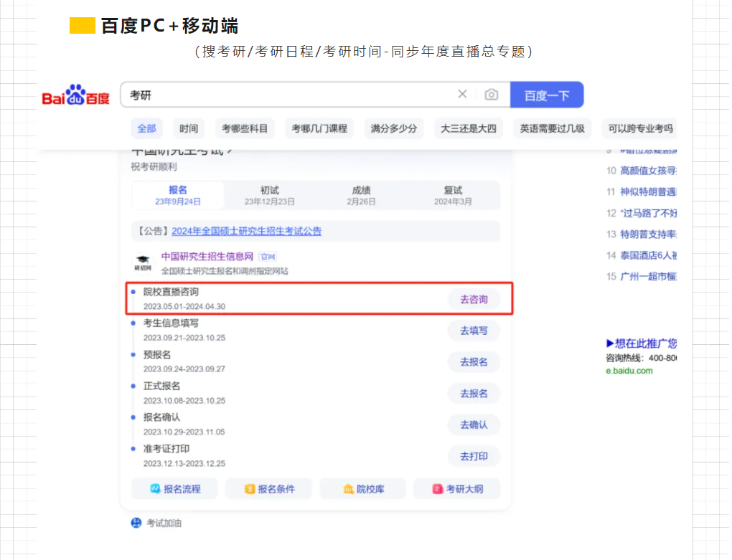Click the Baidu logo
Image resolution: width=732 pixels, height=560 pixels.
tap(75, 95)
